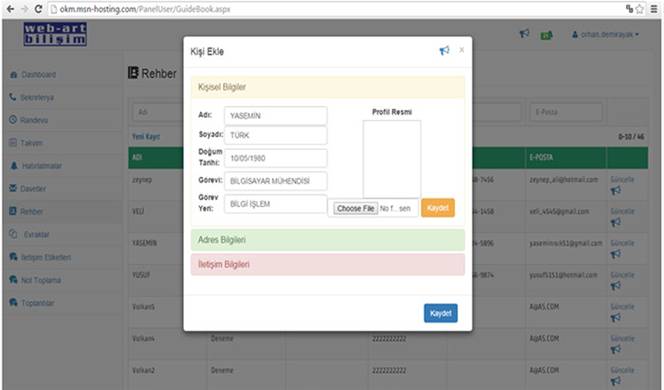Open the orhan.demirayak user dropdown
The height and width of the screenshot is (390, 664).
[x=606, y=34]
